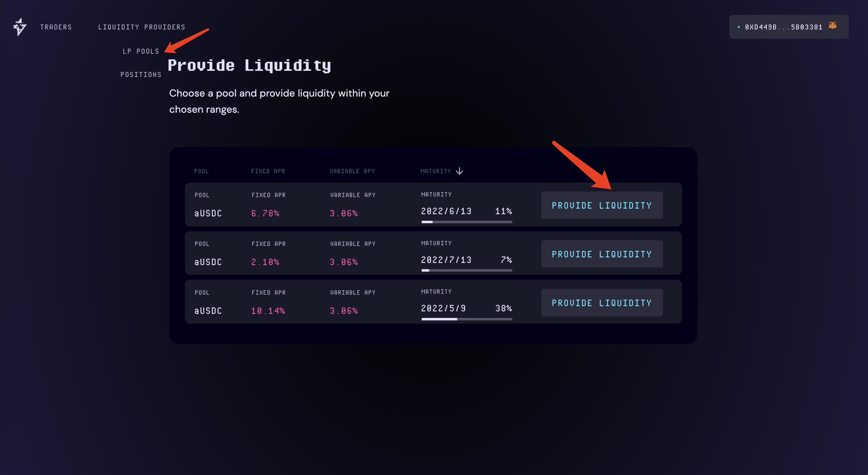
Task: Select the aUSDC pool with 10.14% APR
Action: coord(208,311)
